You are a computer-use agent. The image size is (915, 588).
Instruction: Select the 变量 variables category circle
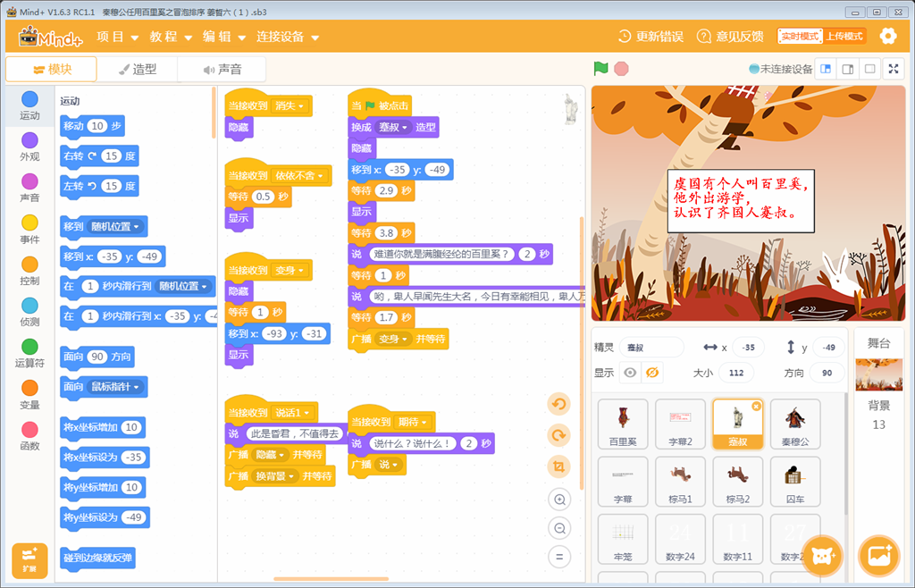29,388
